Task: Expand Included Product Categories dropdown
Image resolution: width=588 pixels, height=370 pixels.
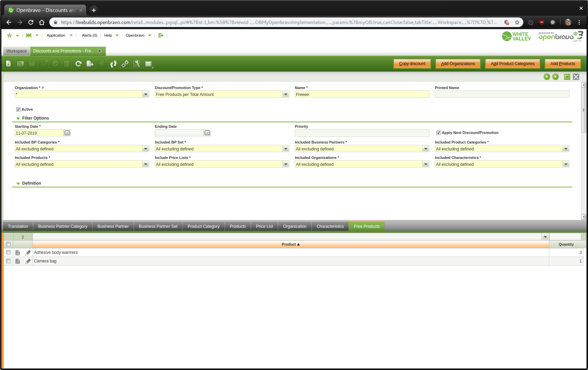Action: [566, 149]
